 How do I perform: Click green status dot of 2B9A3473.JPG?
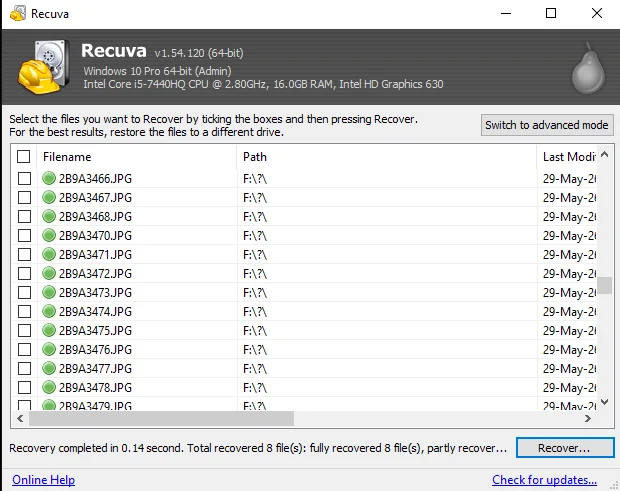pyautogui.click(x=49, y=292)
